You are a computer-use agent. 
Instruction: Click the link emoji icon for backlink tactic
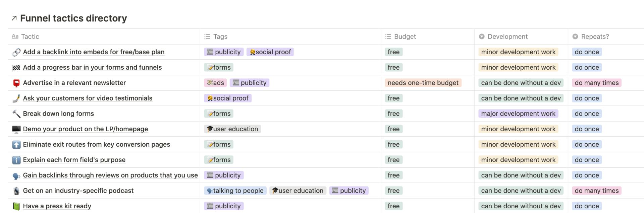(x=16, y=52)
